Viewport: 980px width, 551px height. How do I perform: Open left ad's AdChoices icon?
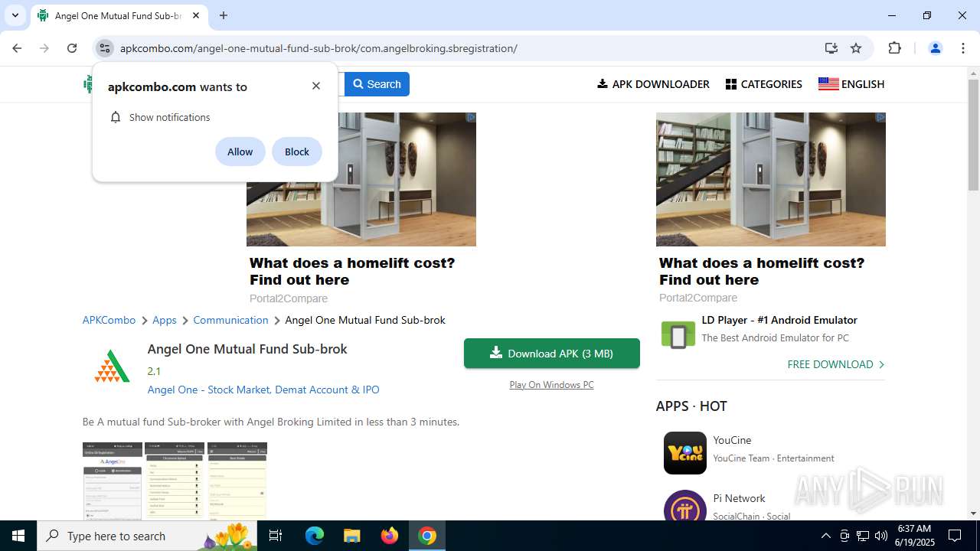pyautogui.click(x=472, y=117)
